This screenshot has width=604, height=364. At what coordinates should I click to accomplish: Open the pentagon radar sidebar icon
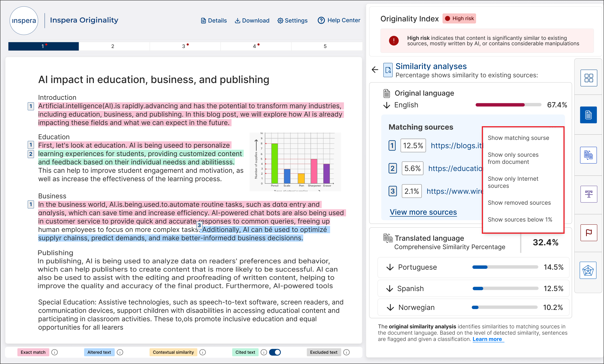point(588,270)
